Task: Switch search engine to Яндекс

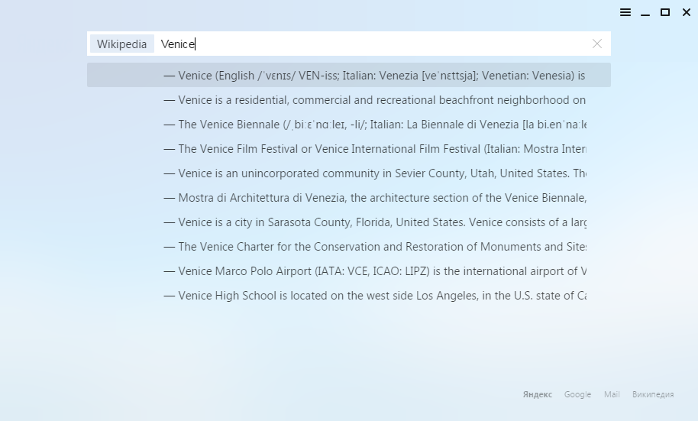Action: point(537,394)
